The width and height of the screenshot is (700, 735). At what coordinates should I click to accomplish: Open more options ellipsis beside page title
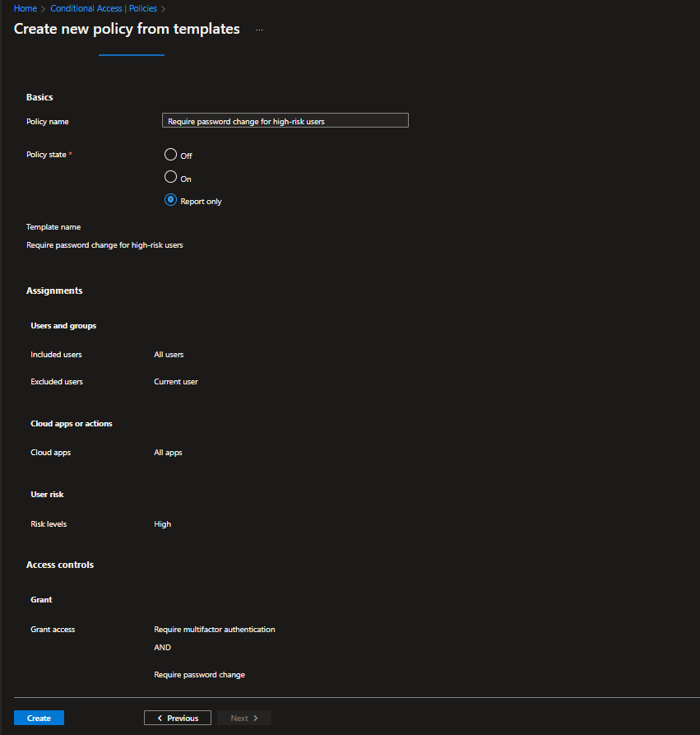coord(259,30)
